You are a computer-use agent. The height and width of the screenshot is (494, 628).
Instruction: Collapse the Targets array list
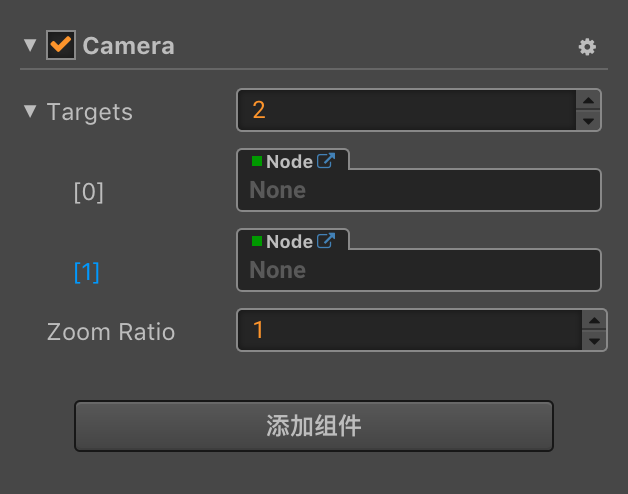click(x=30, y=111)
